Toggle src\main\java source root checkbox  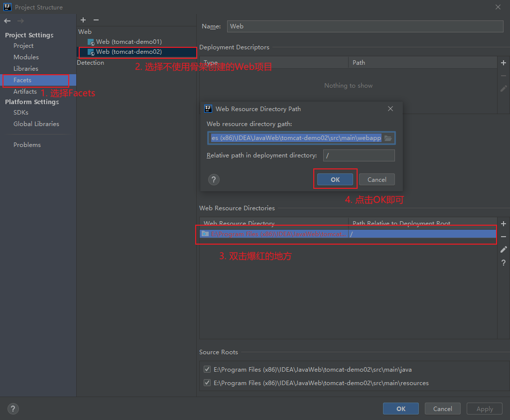[207, 369]
